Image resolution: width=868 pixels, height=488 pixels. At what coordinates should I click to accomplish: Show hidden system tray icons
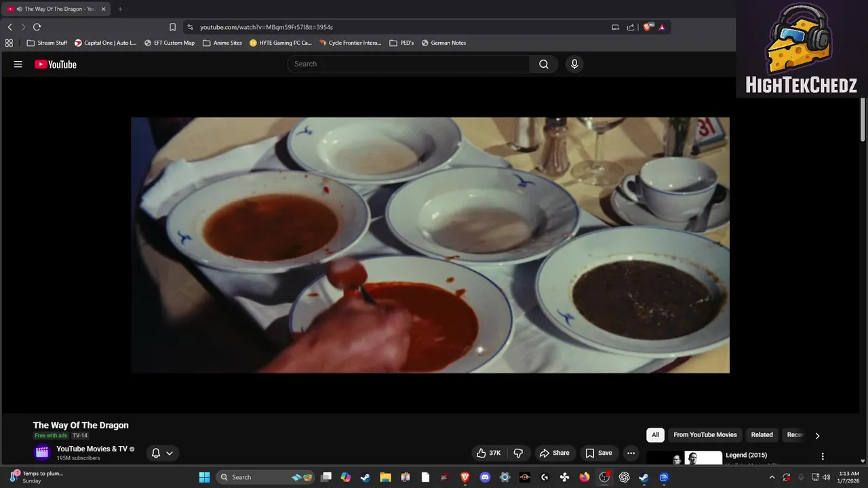tap(772, 477)
